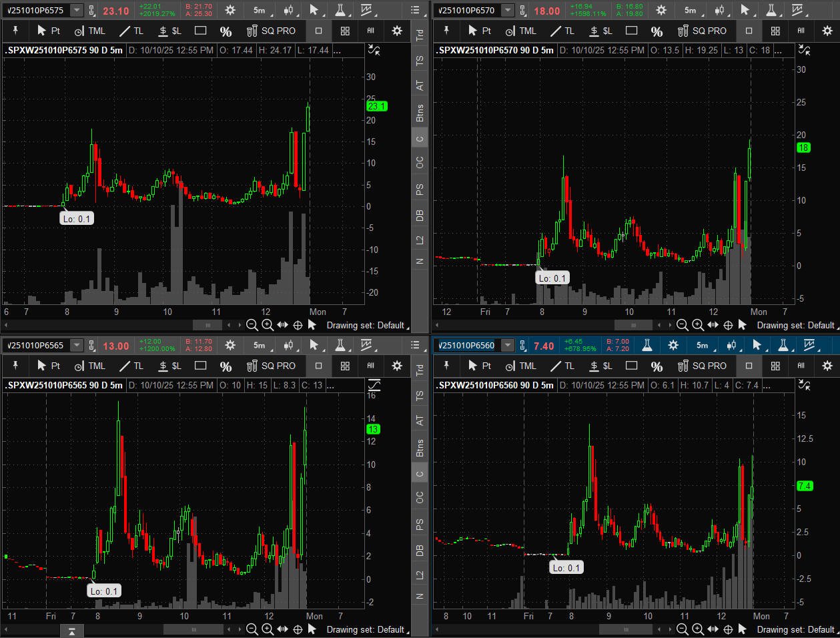Switch to grid view in P6560 toolbar

(x=775, y=366)
